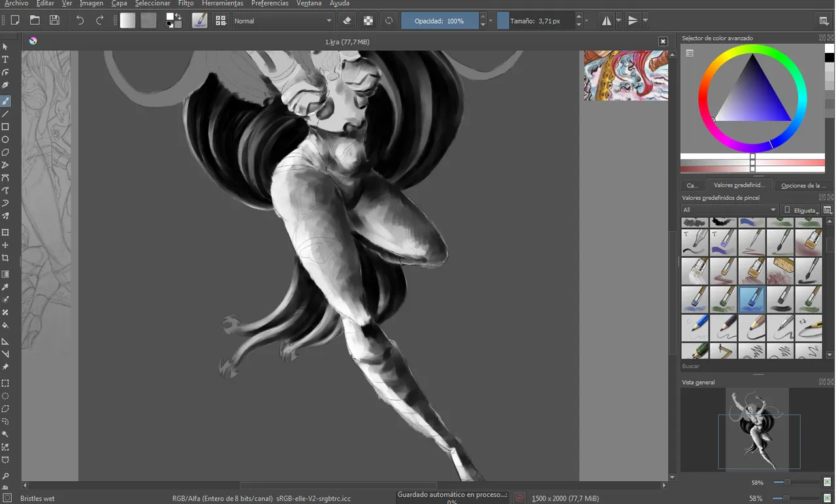The height and width of the screenshot is (504, 836).
Task: Open horizontal mirror options dropdown
Action: pyautogui.click(x=619, y=21)
